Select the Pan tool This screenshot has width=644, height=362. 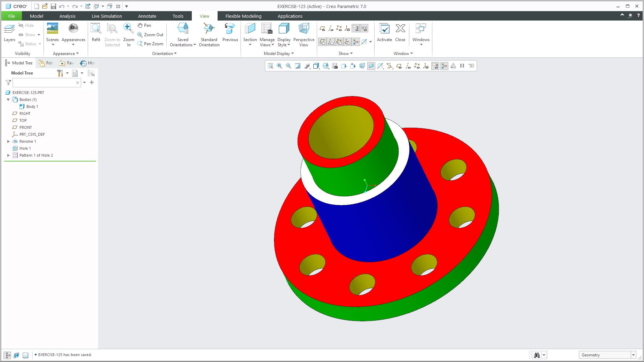pyautogui.click(x=144, y=25)
